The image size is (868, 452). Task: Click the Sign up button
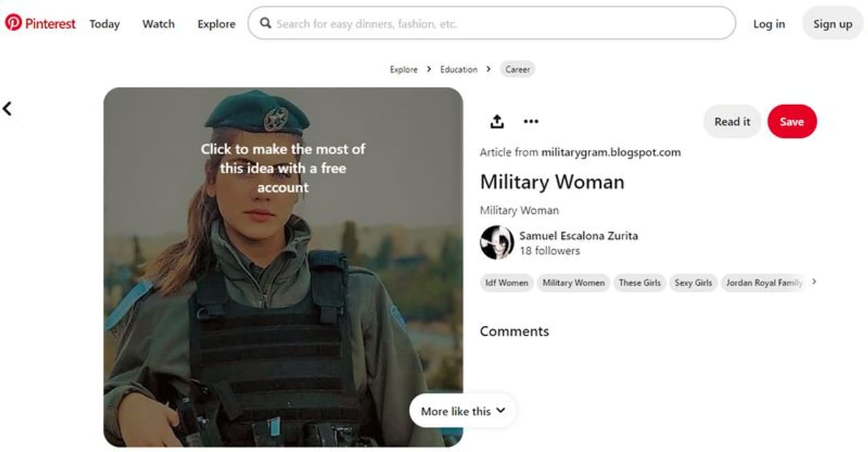832,24
